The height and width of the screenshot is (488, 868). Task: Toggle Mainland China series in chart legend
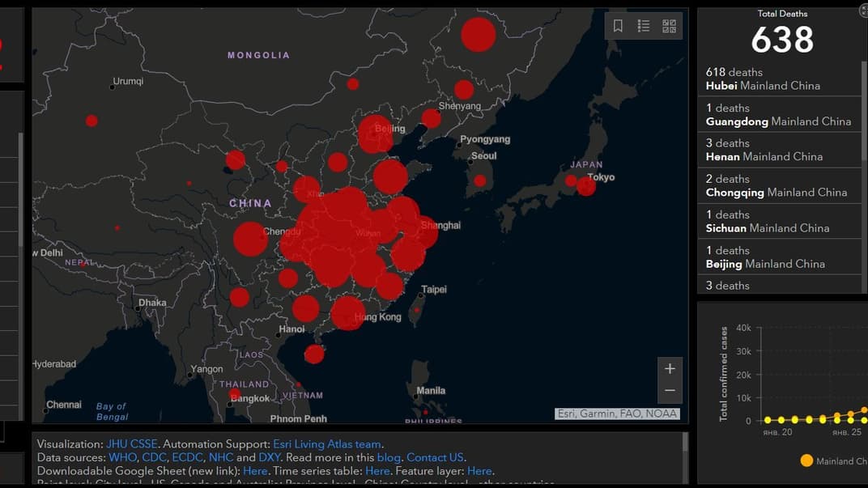(x=806, y=460)
